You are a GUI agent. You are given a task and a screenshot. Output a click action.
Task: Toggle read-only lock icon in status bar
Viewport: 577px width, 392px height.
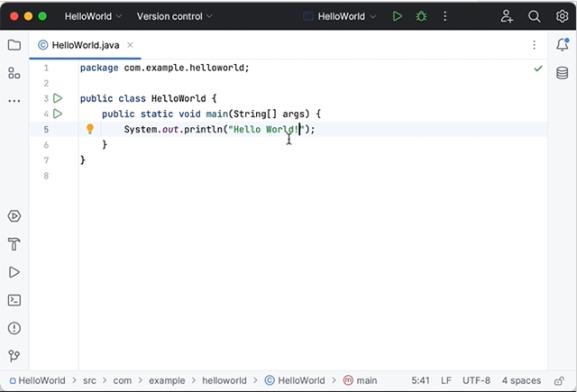pos(559,380)
